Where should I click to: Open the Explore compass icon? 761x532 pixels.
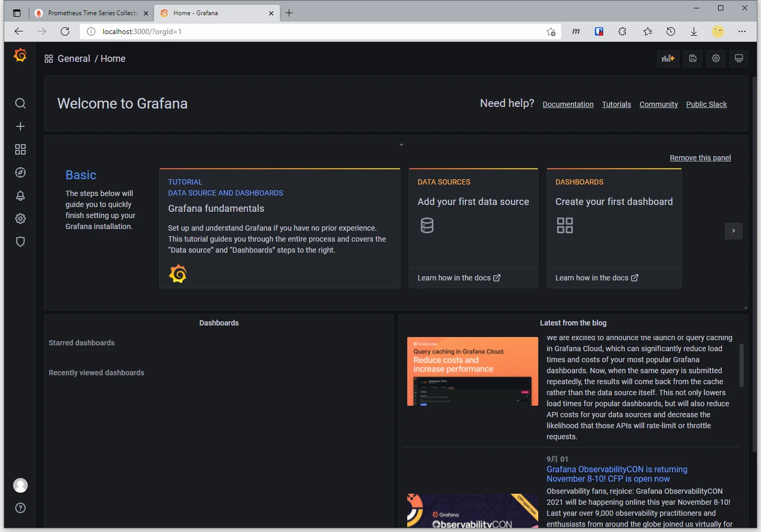click(20, 172)
